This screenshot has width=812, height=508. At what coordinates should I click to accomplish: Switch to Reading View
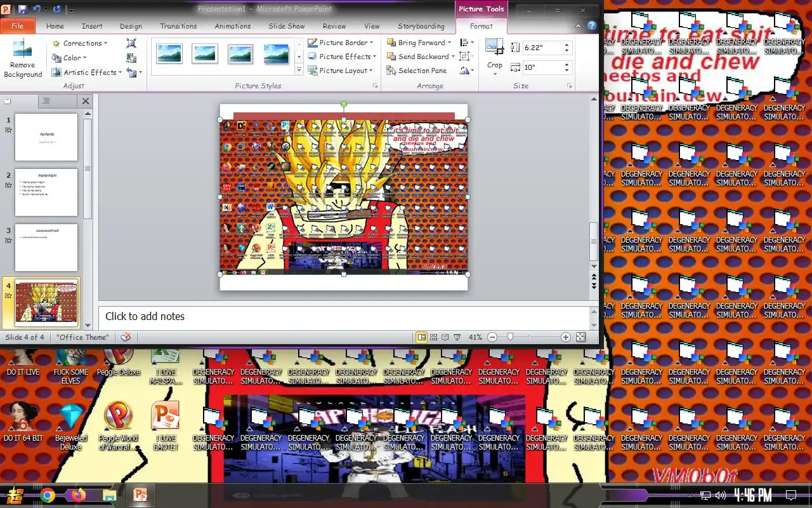(x=445, y=337)
